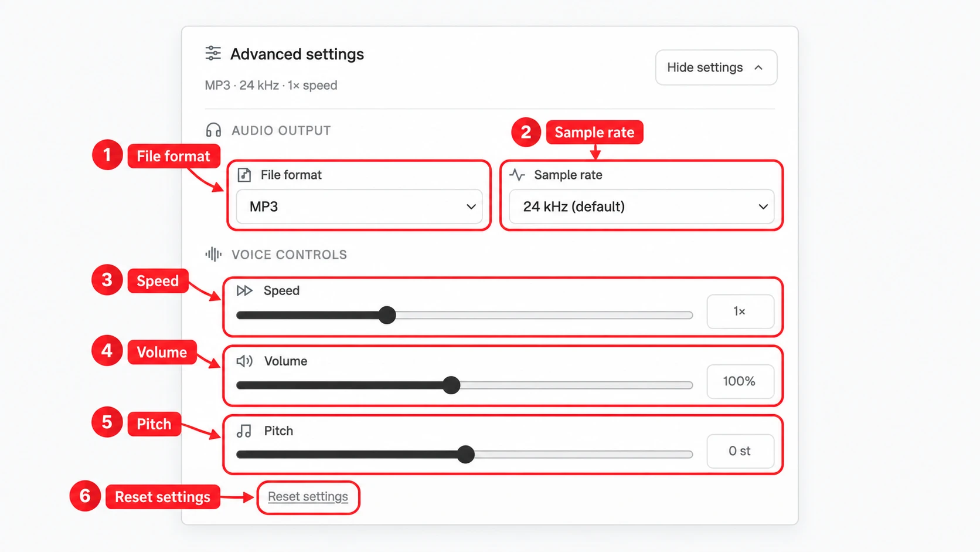This screenshot has width=980, height=552.
Task: Open the MP3 file format dropdown
Action: tap(359, 206)
